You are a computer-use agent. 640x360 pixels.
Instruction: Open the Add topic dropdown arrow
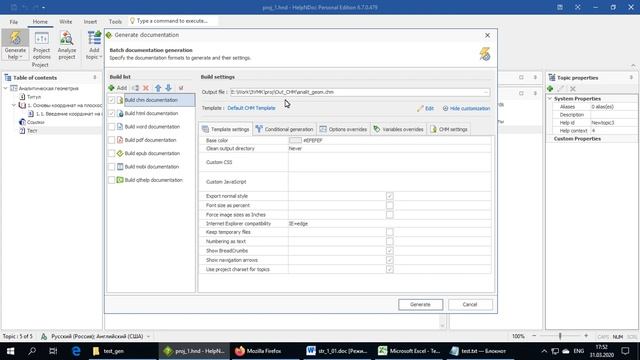[100, 57]
